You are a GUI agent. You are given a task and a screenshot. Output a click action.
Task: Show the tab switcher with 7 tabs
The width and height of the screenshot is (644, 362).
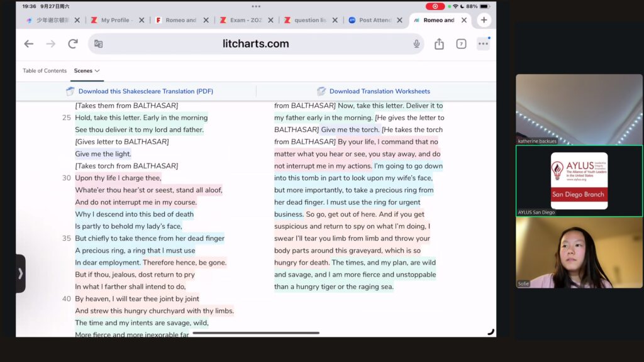(461, 44)
